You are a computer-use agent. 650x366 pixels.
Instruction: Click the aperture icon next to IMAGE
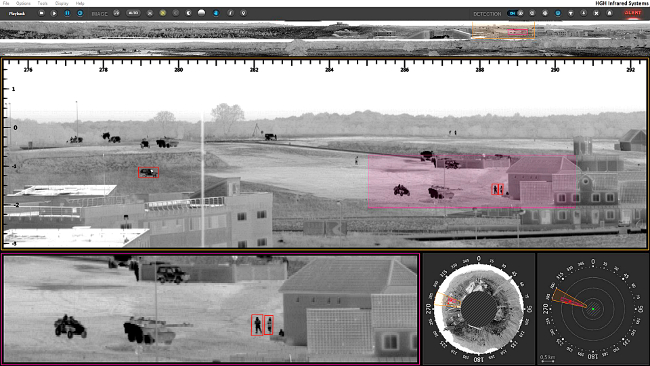pos(116,13)
